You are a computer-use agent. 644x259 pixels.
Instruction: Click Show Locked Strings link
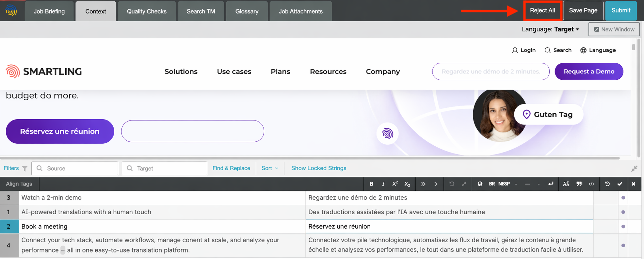point(318,168)
